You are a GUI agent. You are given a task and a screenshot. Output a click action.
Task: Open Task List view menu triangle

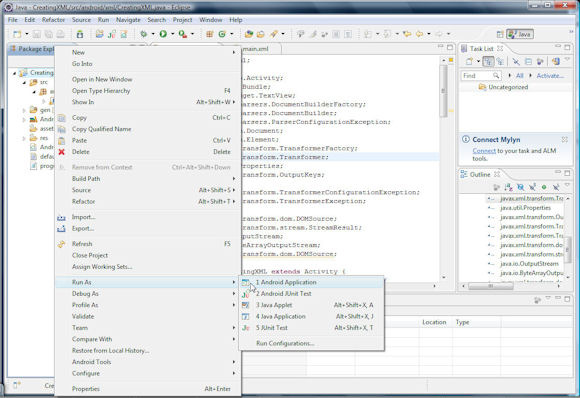point(567,59)
